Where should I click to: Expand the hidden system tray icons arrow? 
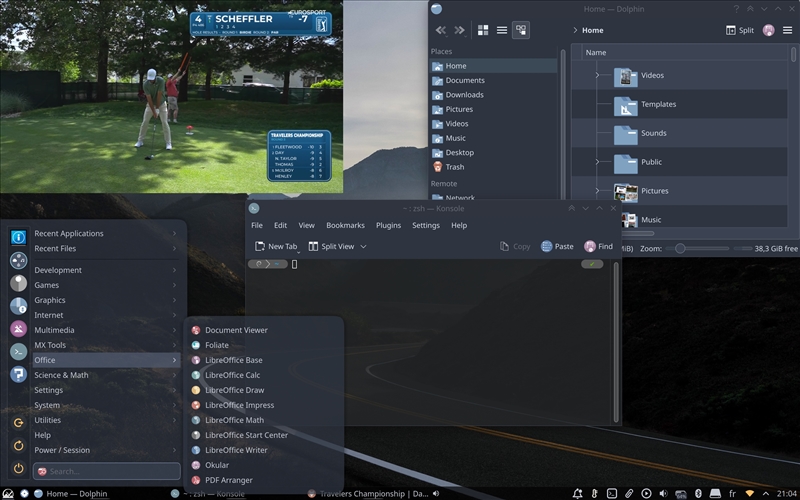[766, 493]
